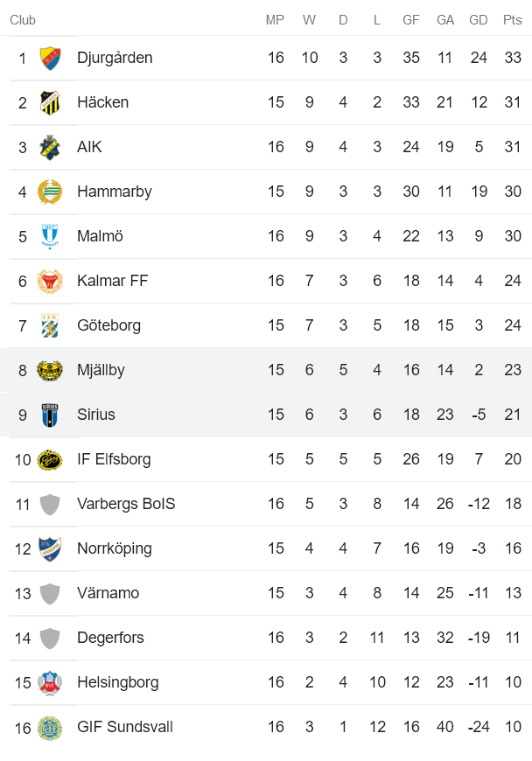Click the Mjällby club badge
Image resolution: width=532 pixels, height=761 pixels.
click(50, 370)
